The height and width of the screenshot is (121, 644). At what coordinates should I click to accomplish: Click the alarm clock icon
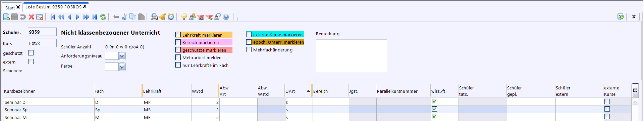(171, 17)
